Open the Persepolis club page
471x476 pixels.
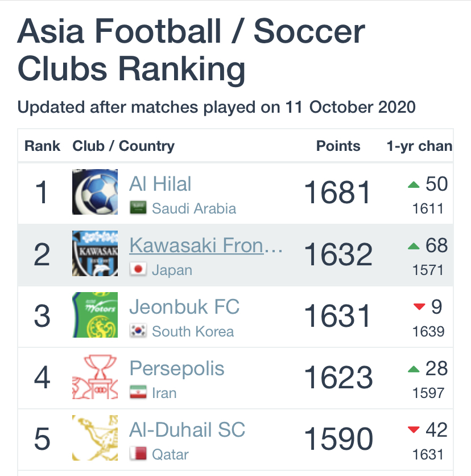177,369
